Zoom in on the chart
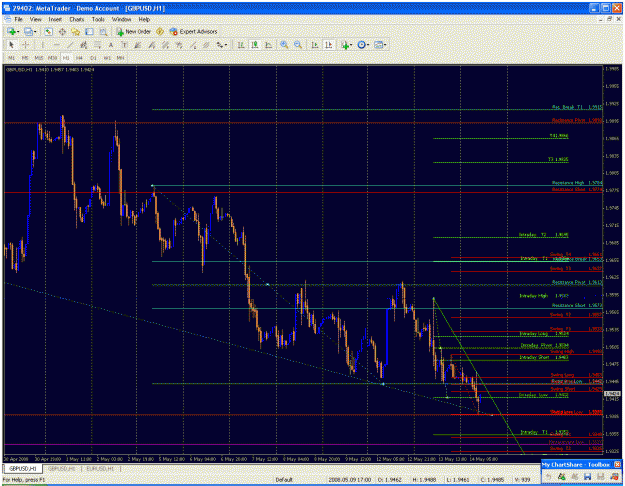625x486 pixels. click(284, 45)
